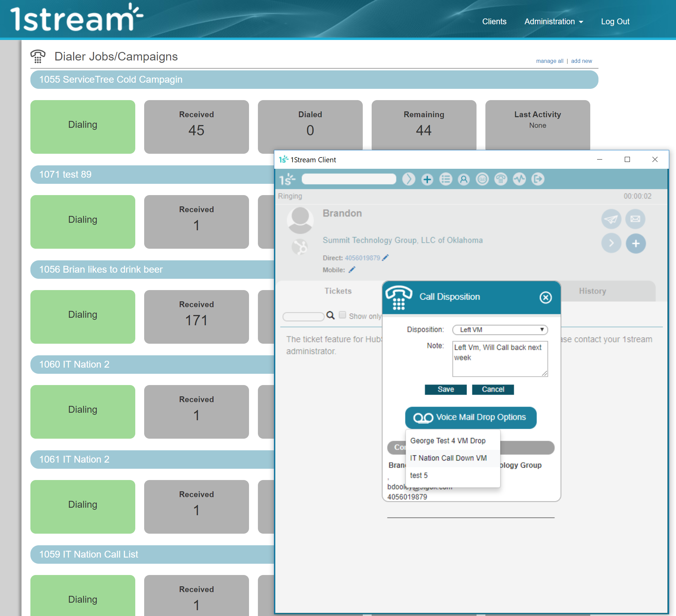Screen dimensions: 676x616
Task: Click the Dialed 0 tile
Action: click(310, 125)
